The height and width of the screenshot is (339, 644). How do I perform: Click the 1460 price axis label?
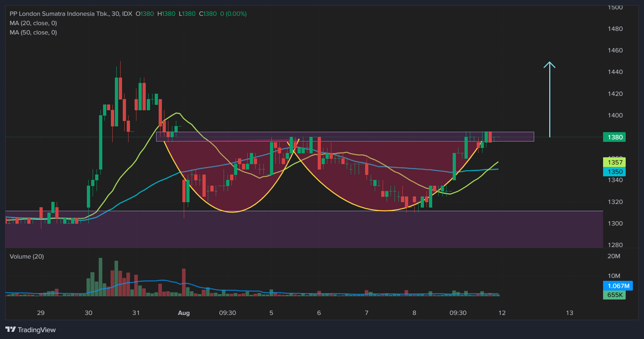click(615, 50)
